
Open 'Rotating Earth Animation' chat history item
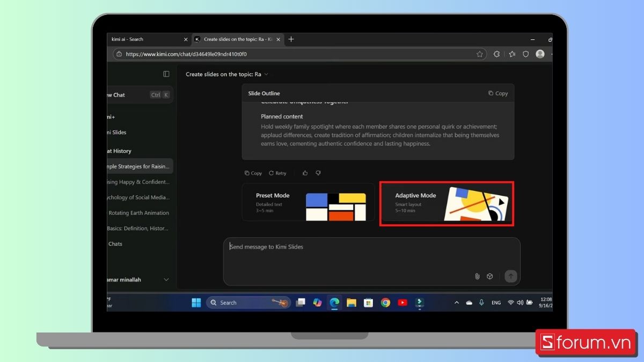[140, 213]
